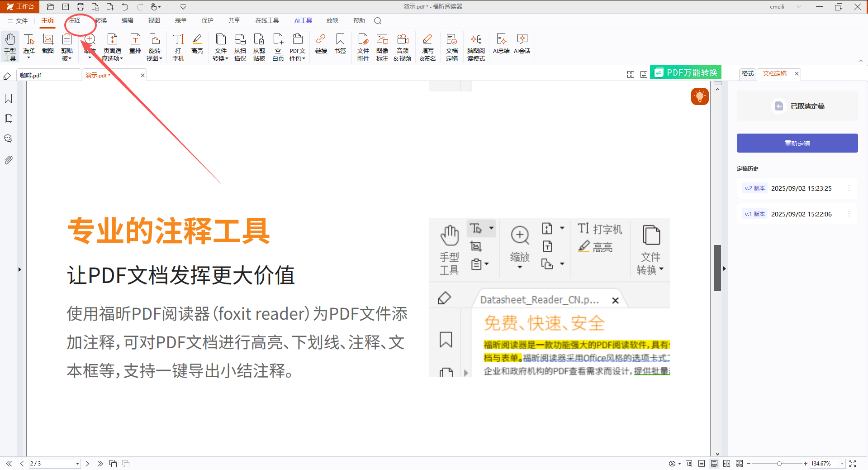
Task: Open the Bookmarks panel in left sidebar
Action: tap(9, 99)
